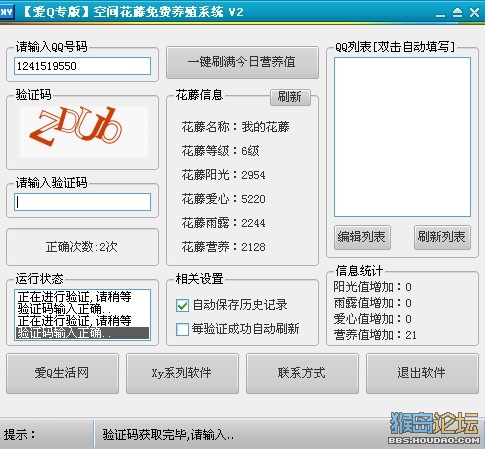Viewport: 485px width, 449px height.
Task: Uncheck 自动保存历史记录
Action: pos(182,305)
